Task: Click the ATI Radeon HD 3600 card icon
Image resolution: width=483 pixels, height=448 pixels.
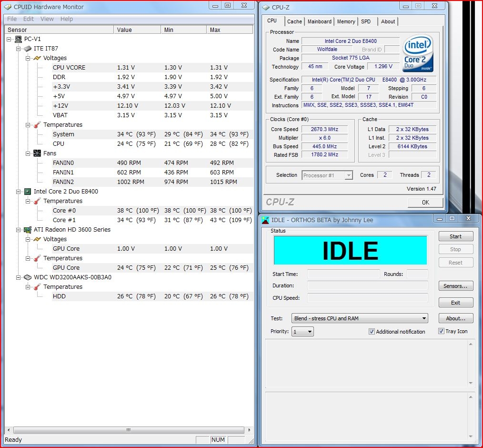Action: [x=28, y=230]
